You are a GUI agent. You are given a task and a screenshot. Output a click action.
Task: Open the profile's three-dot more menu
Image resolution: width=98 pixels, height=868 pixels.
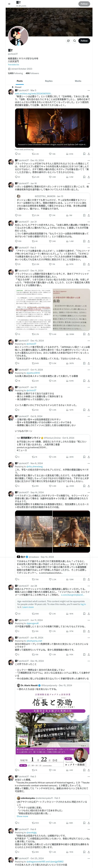pyautogui.click(x=68, y=41)
